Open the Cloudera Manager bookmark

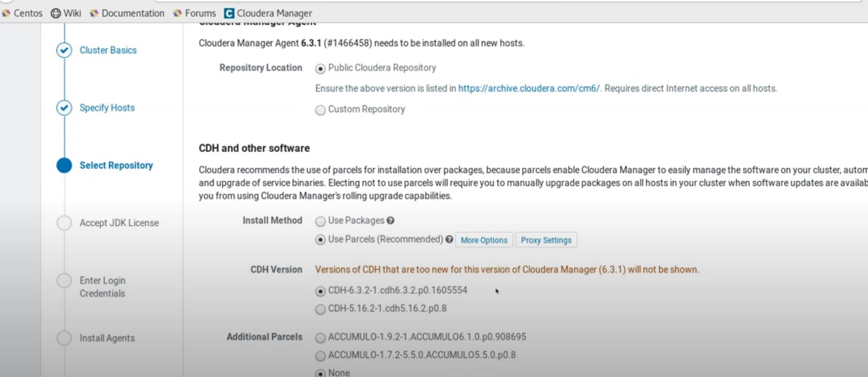pos(268,13)
